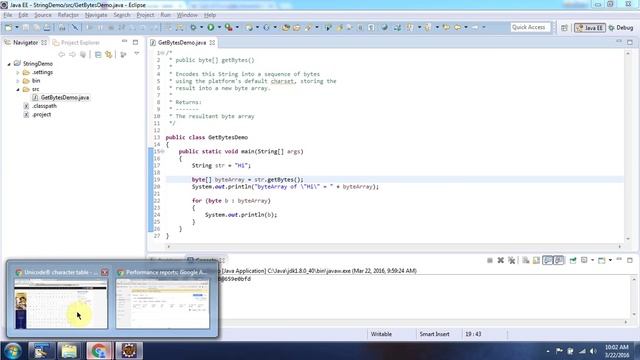
Task: Click the File Explorer taskbar icon
Action: [69, 351]
